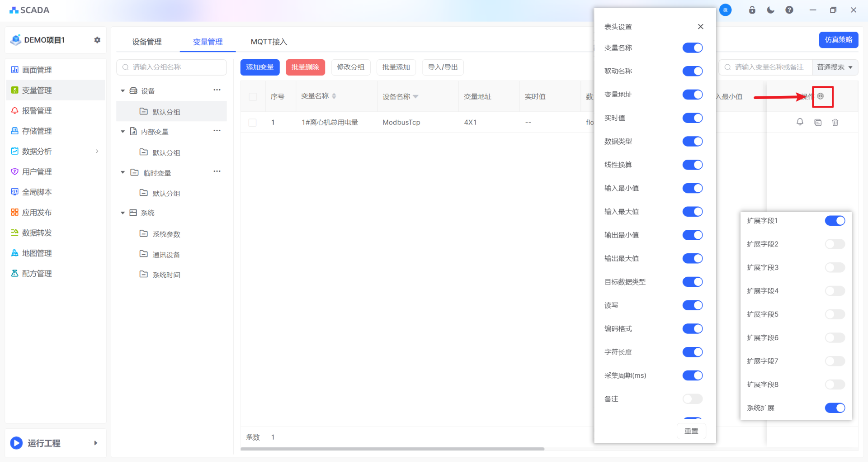Click the 添加变量 button

(259, 67)
